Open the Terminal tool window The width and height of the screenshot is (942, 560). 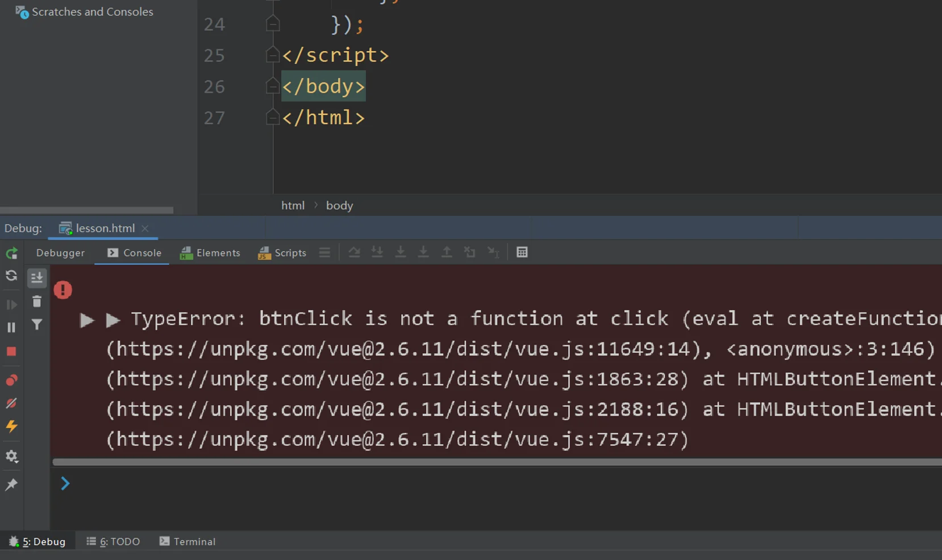(x=187, y=542)
